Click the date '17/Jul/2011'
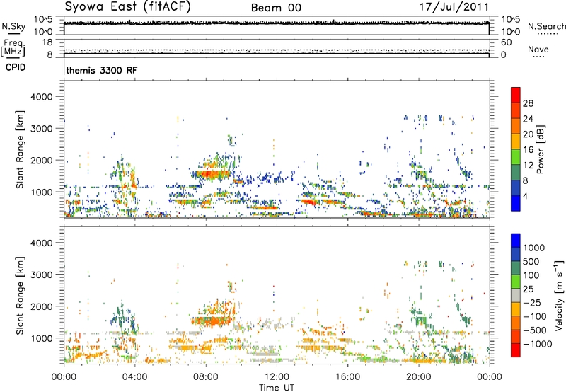566x392 pixels. 454,6
